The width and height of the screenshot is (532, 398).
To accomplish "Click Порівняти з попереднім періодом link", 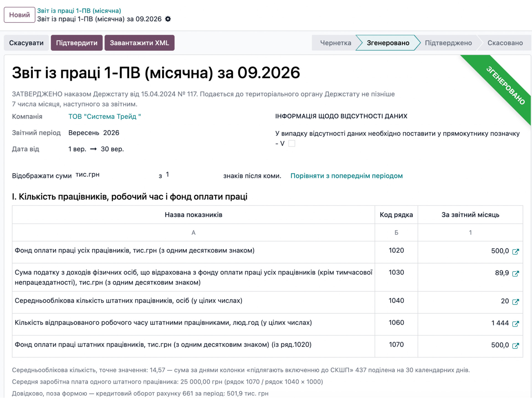I will click(346, 176).
